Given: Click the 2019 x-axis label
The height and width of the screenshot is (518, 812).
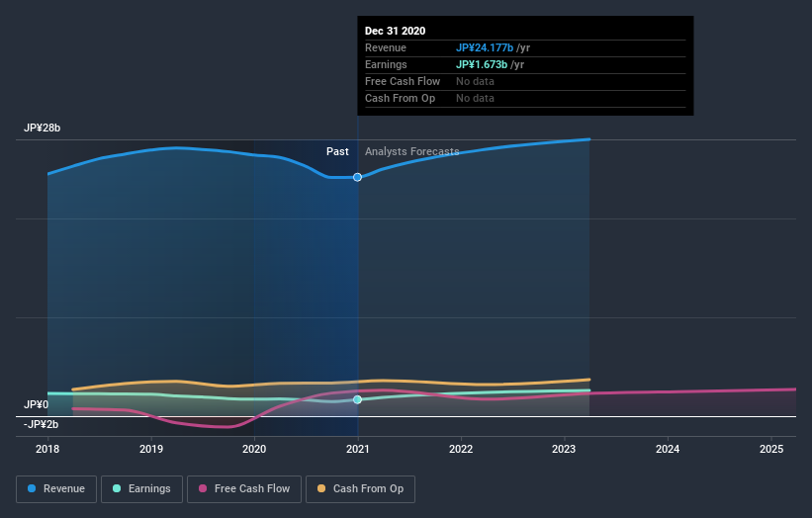Looking at the screenshot, I should pyautogui.click(x=151, y=449).
